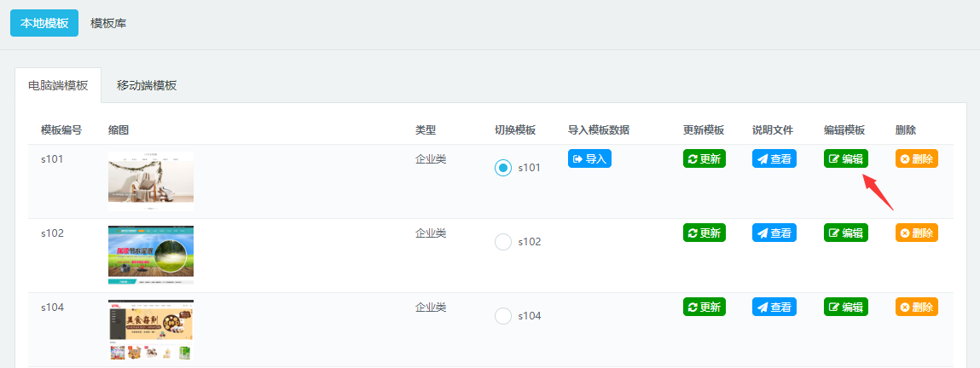Choose the s104 template radio button
The height and width of the screenshot is (368, 980).
tap(503, 316)
